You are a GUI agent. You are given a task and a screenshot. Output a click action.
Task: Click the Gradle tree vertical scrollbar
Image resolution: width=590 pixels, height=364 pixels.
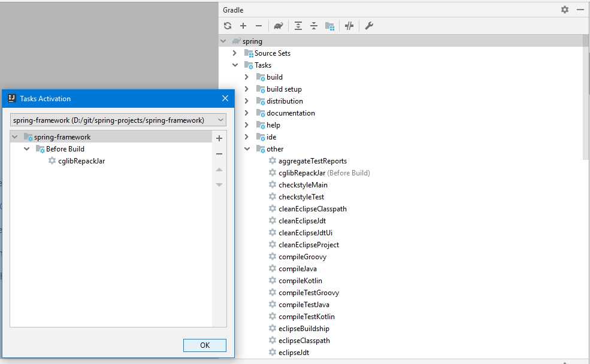[585, 97]
